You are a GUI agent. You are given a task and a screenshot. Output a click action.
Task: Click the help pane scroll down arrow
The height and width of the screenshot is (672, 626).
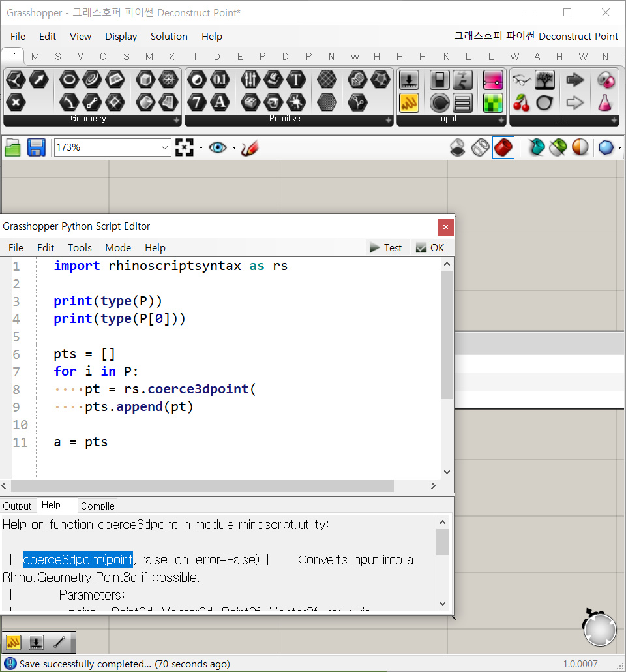point(443,603)
